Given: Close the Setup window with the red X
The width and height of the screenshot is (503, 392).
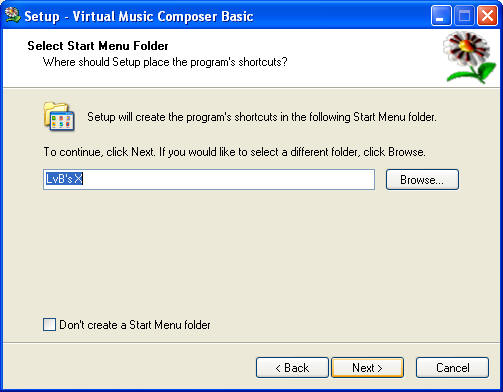Looking at the screenshot, I should [x=487, y=16].
